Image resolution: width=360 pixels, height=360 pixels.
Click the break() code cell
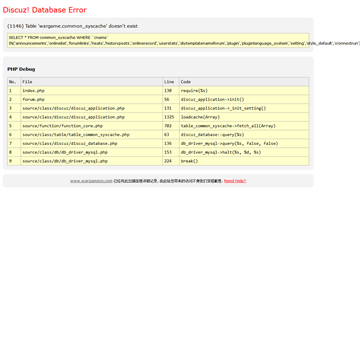point(244,161)
